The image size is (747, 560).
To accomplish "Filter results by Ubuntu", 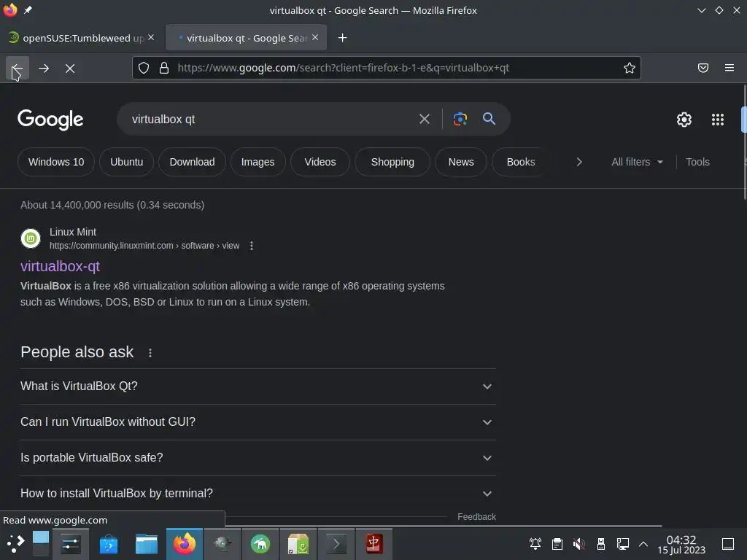I will (127, 162).
